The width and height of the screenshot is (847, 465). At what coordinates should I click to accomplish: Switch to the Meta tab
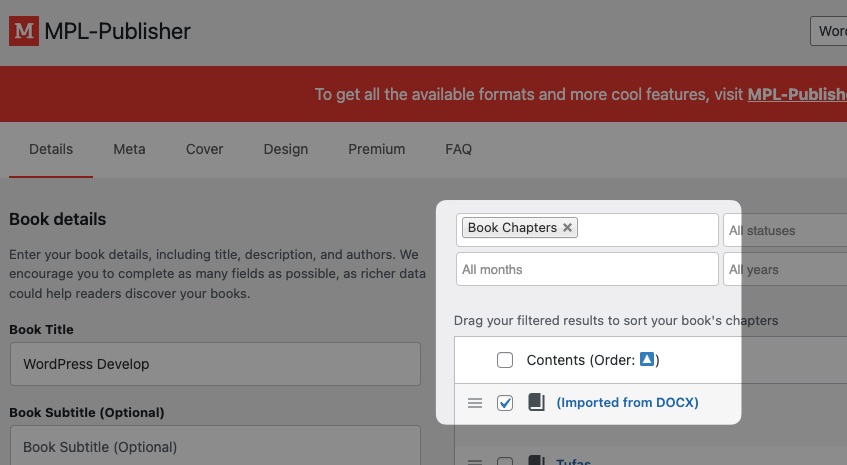[129, 149]
